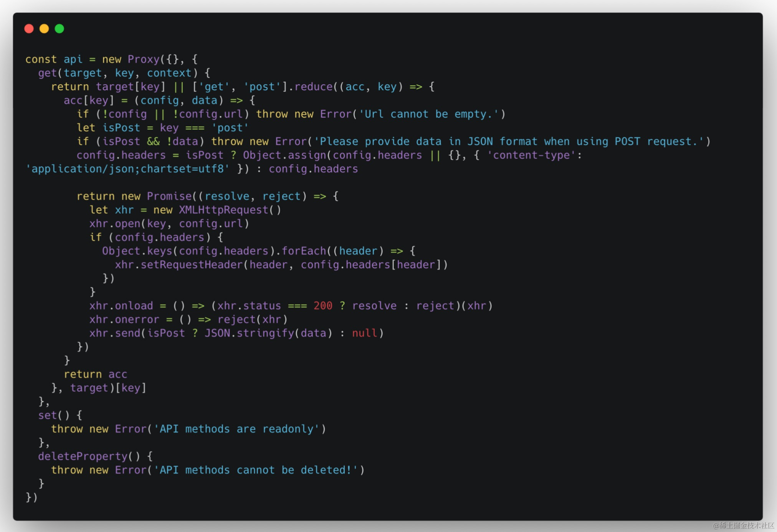Click the deleteProperty method name
777x532 pixels.
pos(83,456)
